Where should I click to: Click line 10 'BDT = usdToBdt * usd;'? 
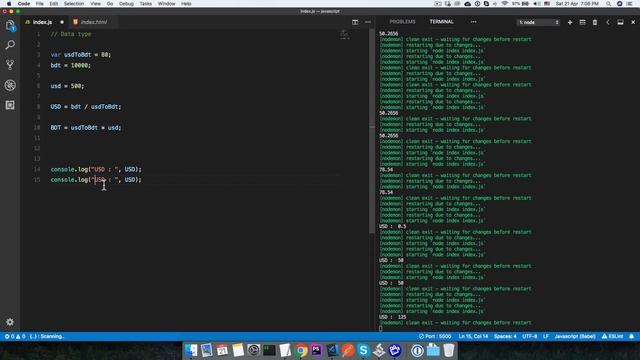86,127
